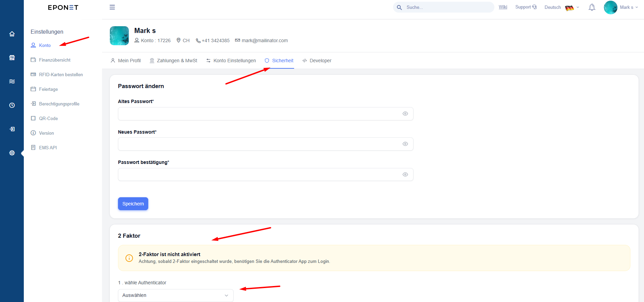Switch to Mein Profil tab
Viewport: 644px width, 302px height.
point(125,61)
